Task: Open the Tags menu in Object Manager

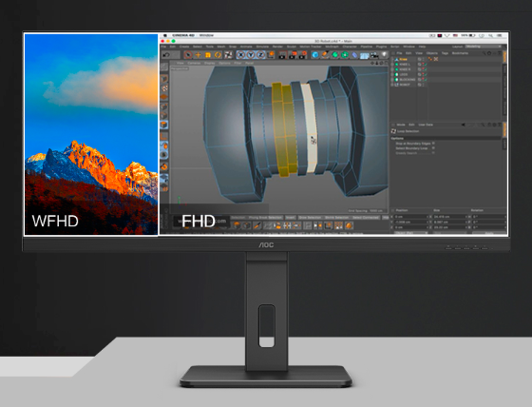Action: (x=445, y=53)
